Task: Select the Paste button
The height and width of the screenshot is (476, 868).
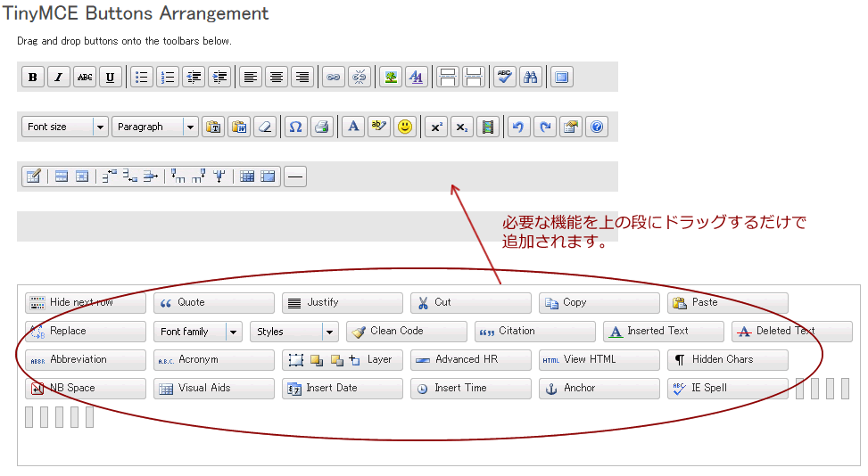Action: pyautogui.click(x=727, y=303)
